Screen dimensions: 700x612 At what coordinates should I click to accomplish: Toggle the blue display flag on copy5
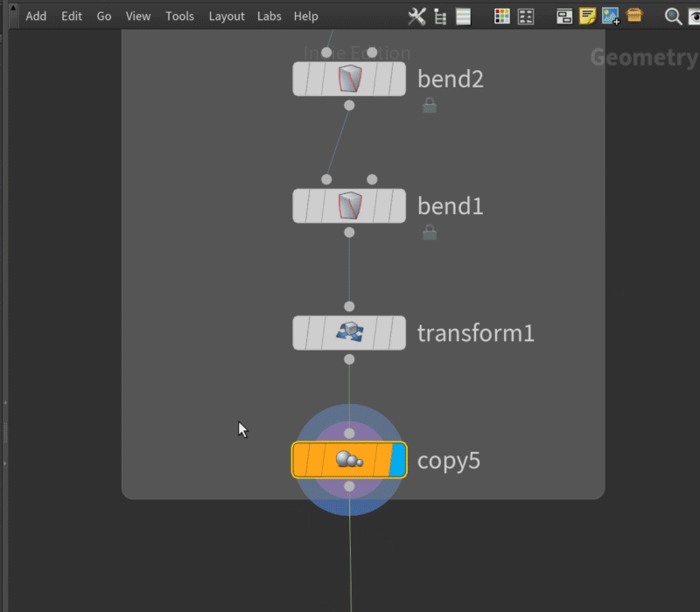(x=398, y=460)
